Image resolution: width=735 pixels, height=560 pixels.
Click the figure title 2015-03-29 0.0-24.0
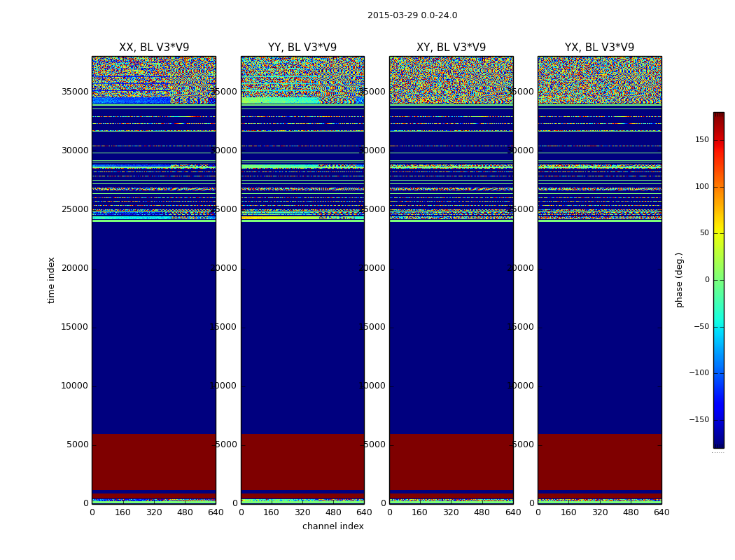412,15
